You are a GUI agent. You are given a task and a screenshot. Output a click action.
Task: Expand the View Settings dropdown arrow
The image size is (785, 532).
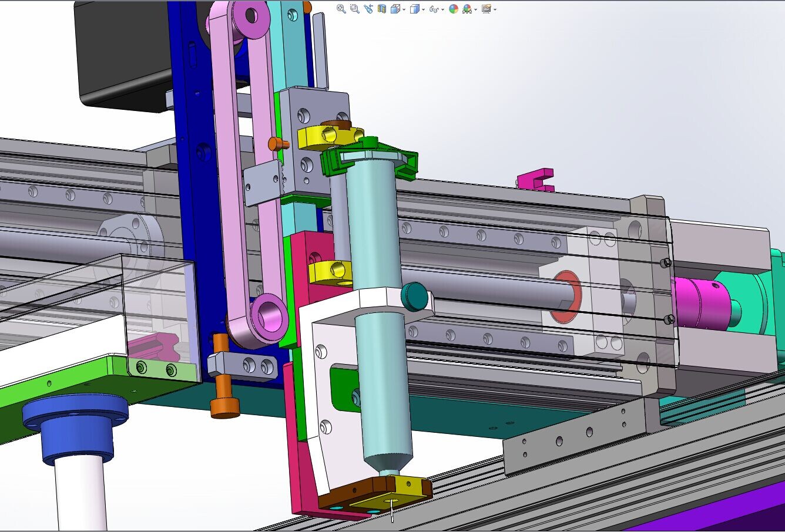click(495, 9)
